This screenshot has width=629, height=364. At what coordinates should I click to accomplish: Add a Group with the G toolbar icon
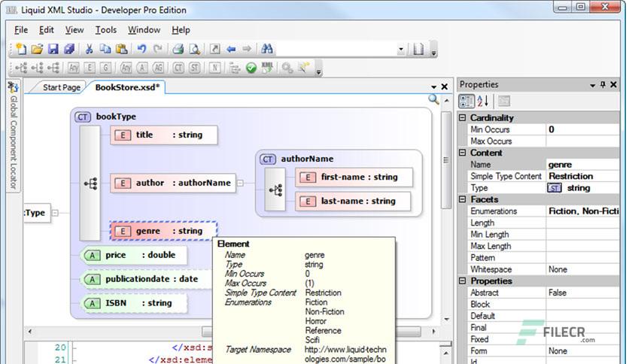105,68
